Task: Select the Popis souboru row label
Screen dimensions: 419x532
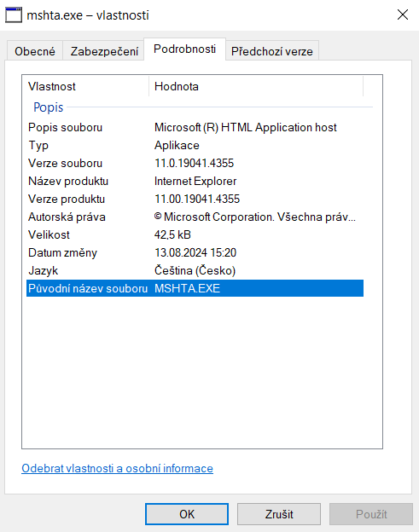Action: click(x=65, y=128)
